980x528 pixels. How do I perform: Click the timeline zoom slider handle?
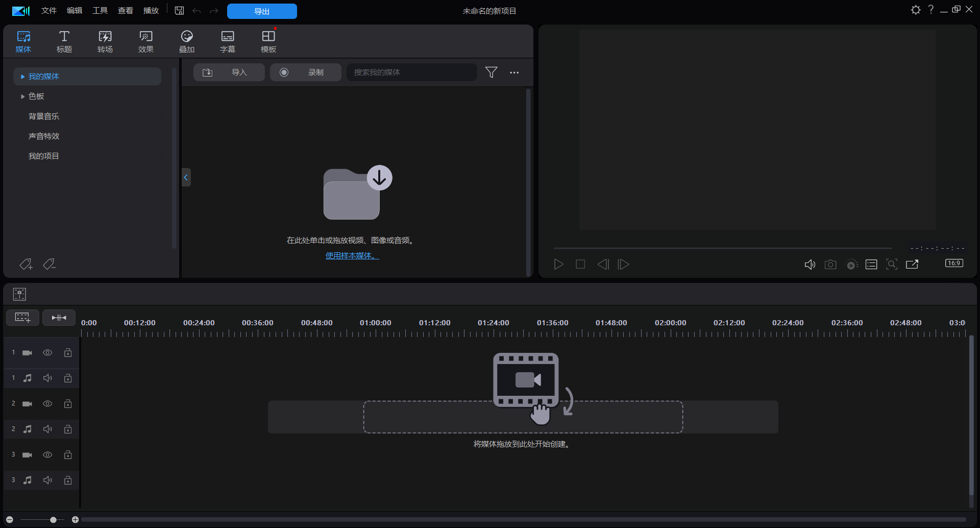click(53, 520)
